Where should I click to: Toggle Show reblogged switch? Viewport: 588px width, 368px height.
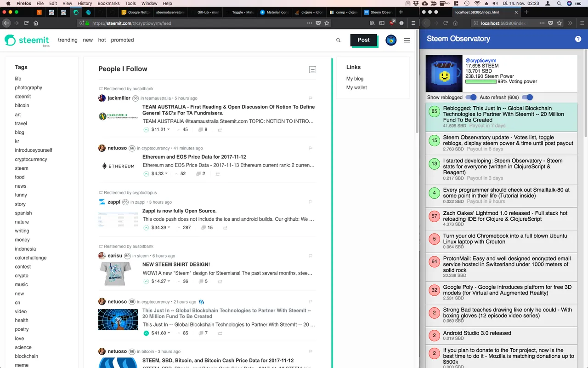point(471,98)
